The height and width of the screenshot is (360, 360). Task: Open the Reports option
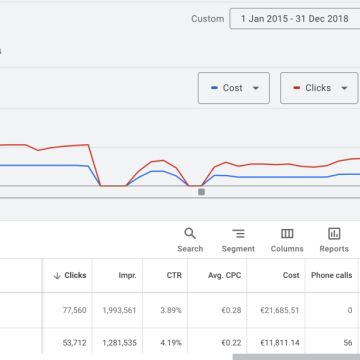(x=334, y=240)
